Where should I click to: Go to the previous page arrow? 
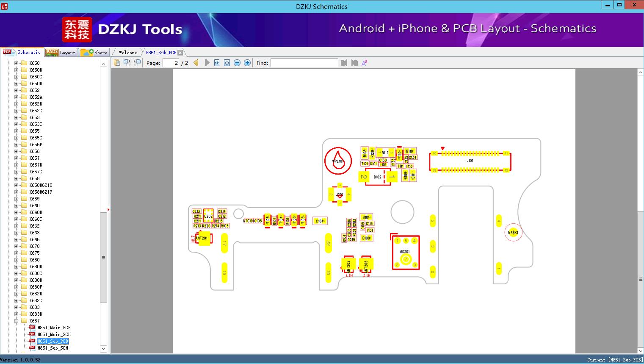196,63
